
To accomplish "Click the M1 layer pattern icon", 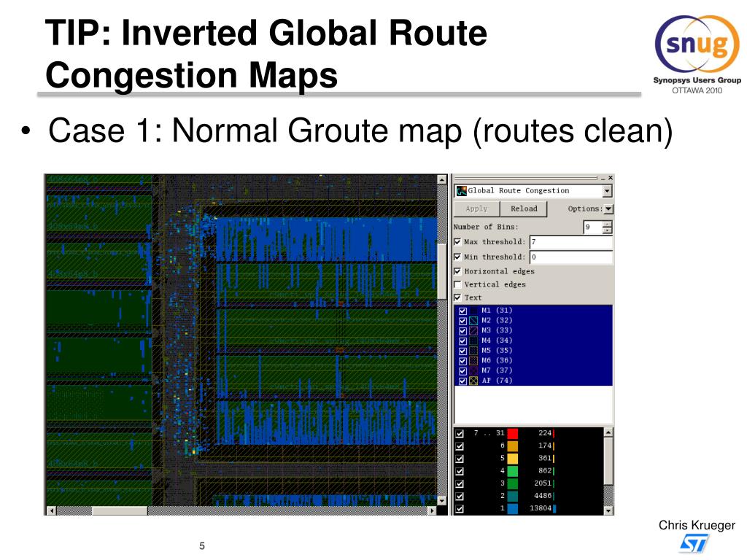I will click(473, 311).
